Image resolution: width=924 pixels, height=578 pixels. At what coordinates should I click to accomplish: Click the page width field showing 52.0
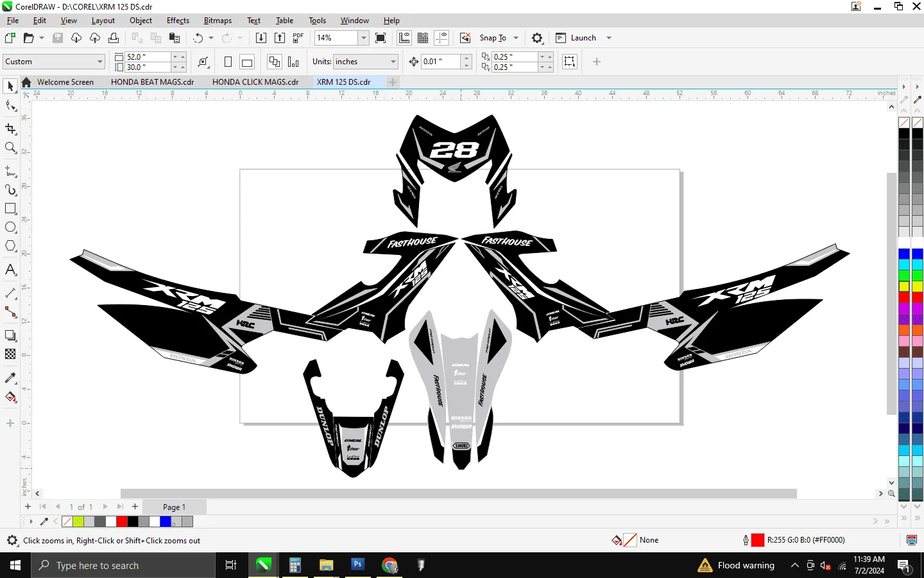(147, 57)
